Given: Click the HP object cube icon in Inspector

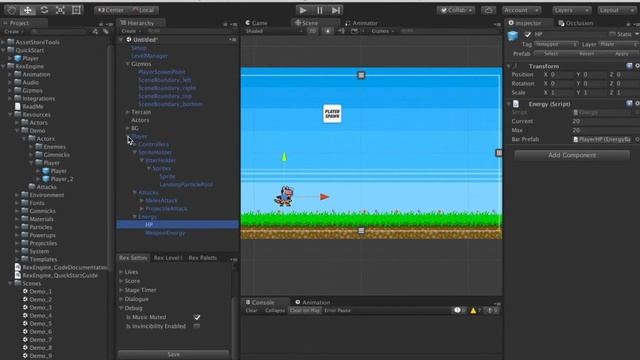Looking at the screenshot, I should click(x=513, y=36).
